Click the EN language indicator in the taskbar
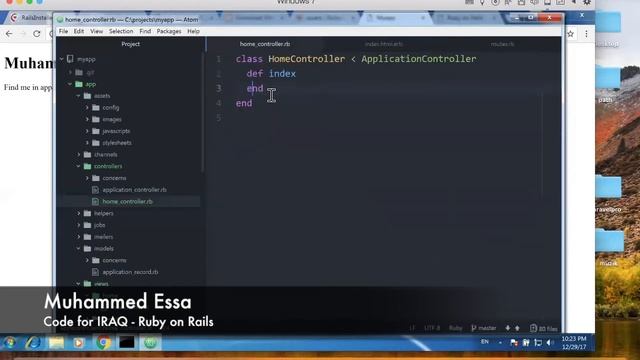640x360 pixels. point(484,342)
